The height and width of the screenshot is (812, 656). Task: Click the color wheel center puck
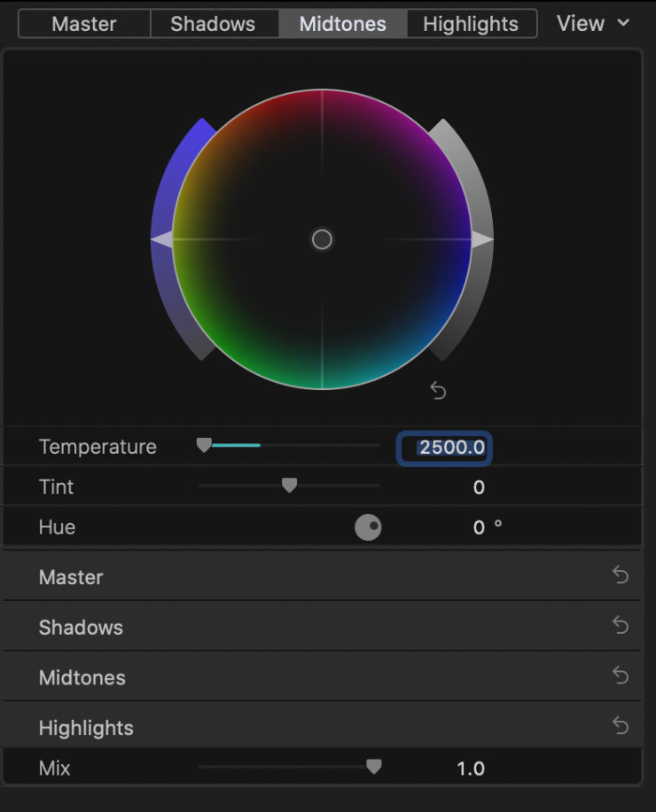coord(322,239)
